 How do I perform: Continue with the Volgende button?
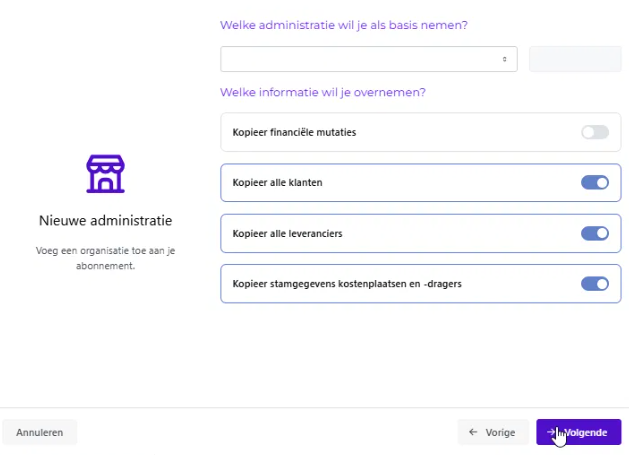click(578, 432)
